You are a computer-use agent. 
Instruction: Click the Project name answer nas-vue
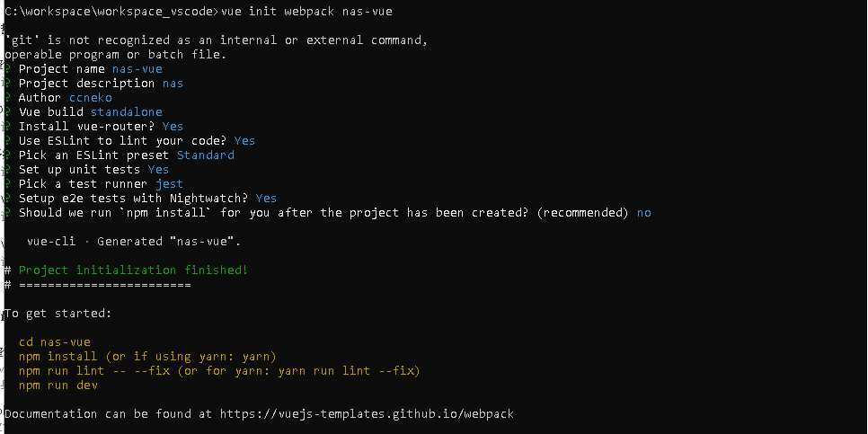137,68
